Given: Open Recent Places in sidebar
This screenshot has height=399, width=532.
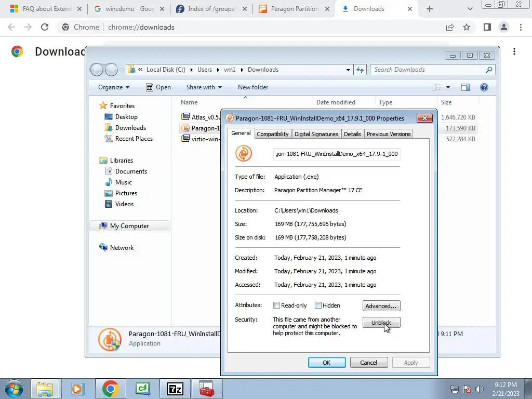Looking at the screenshot, I should (134, 138).
